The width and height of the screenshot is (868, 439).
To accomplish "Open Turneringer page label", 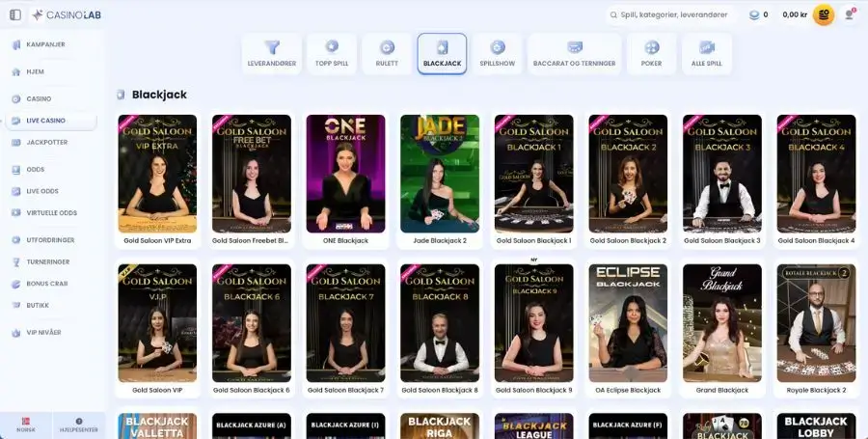I will (x=48, y=261).
